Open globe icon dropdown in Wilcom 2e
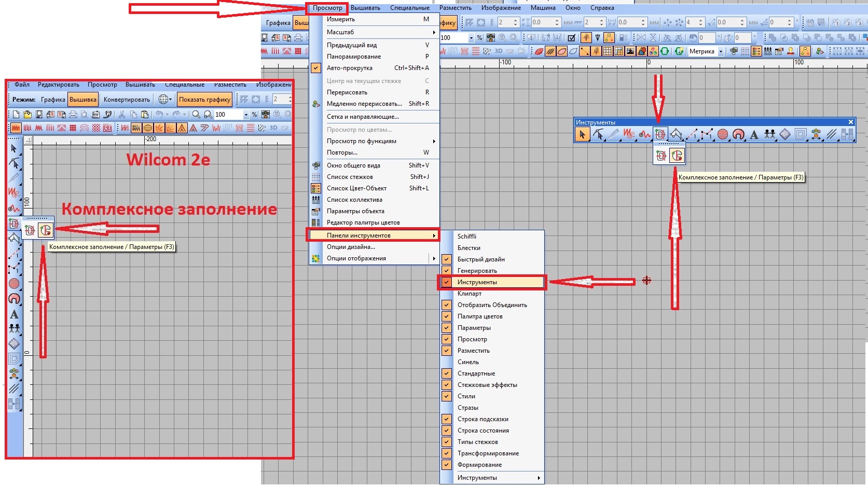Screen dimensions: 868x486 (x=170, y=99)
